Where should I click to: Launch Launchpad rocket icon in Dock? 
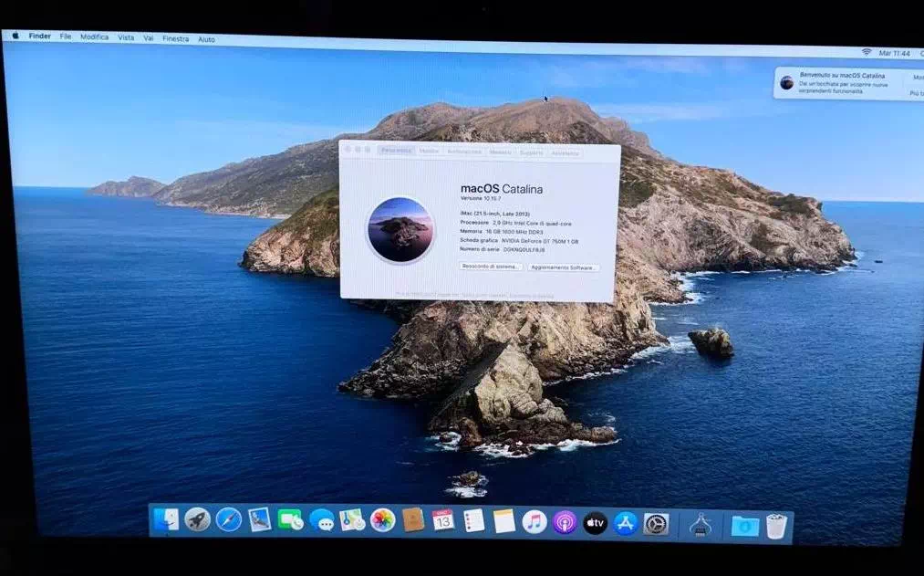(x=197, y=520)
